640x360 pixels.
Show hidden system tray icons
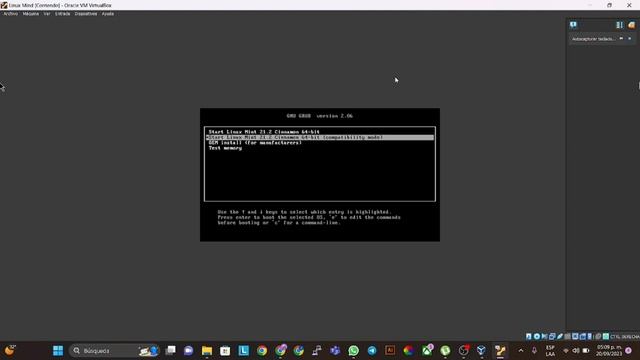(x=521, y=351)
